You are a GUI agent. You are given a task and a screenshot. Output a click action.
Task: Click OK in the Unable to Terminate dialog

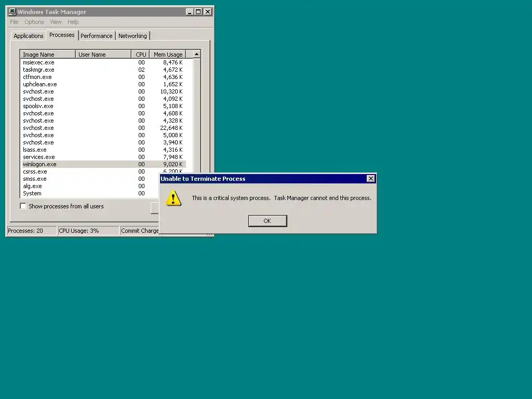[268, 221]
